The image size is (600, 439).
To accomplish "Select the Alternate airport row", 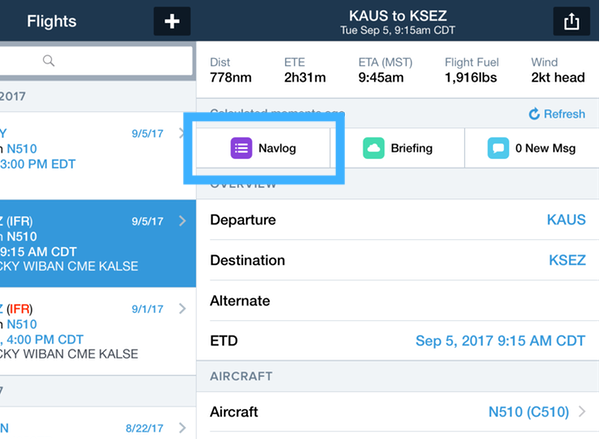I will (x=396, y=300).
